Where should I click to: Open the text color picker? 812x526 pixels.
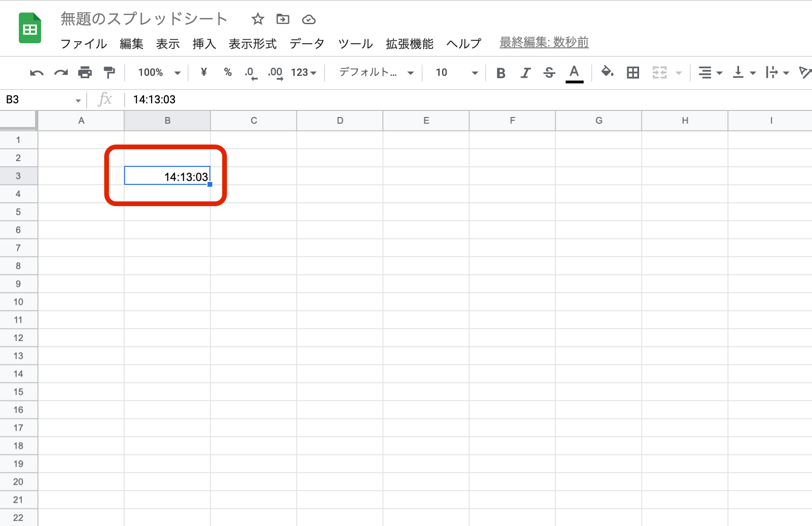click(574, 73)
